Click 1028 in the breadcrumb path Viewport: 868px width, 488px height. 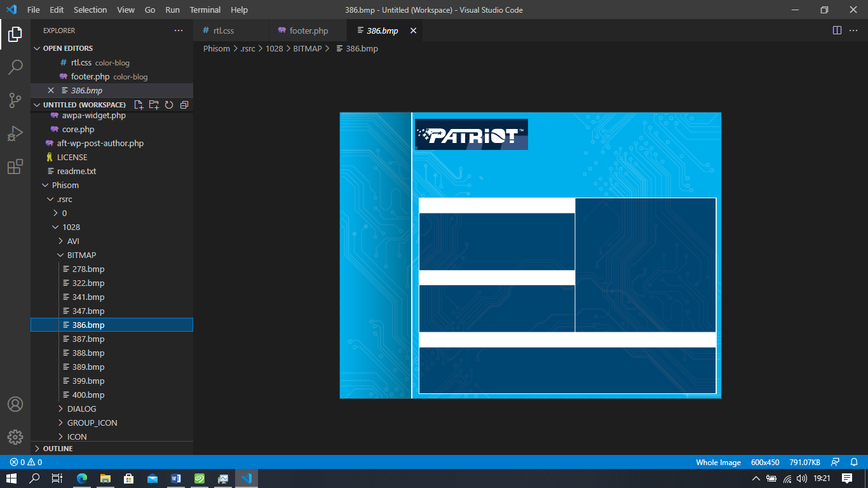point(275,48)
